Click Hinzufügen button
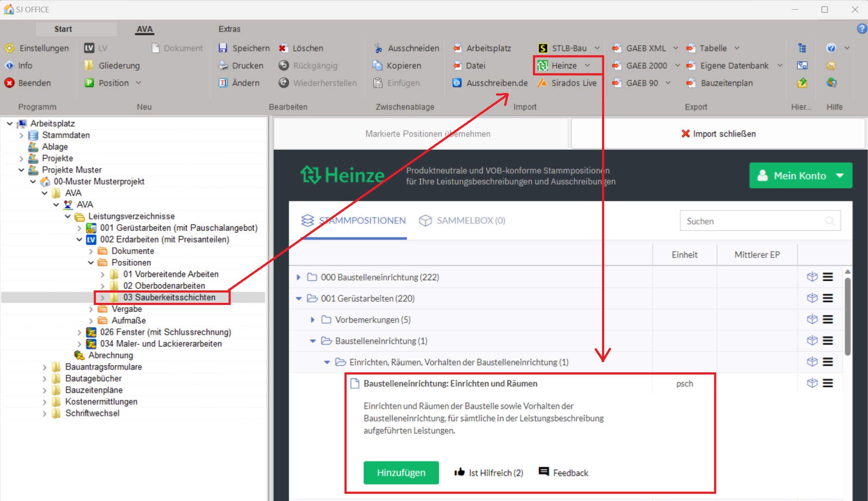Image resolution: width=868 pixels, height=501 pixels. [401, 473]
